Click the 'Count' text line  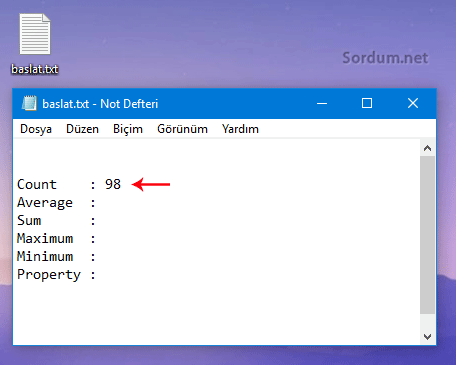pyautogui.click(x=69, y=184)
